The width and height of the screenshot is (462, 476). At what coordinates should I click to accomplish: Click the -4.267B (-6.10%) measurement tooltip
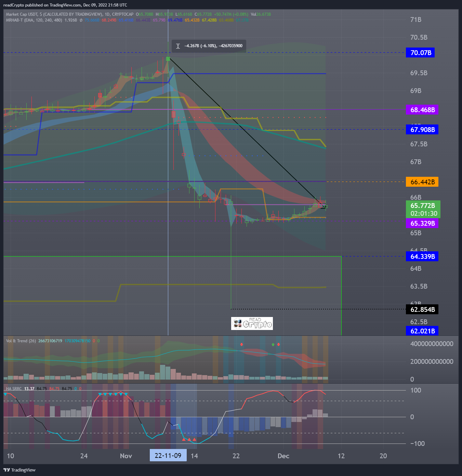[209, 46]
